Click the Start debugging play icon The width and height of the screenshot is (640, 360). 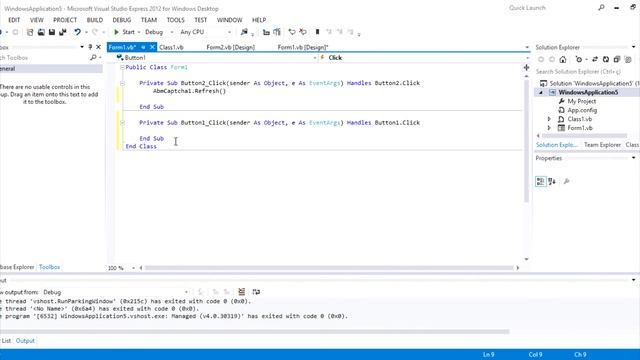pos(116,32)
